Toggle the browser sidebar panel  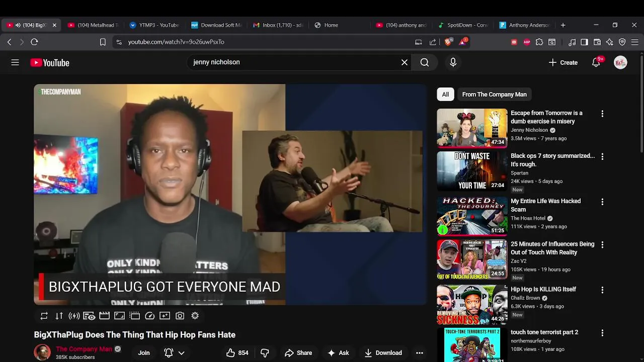tap(584, 42)
